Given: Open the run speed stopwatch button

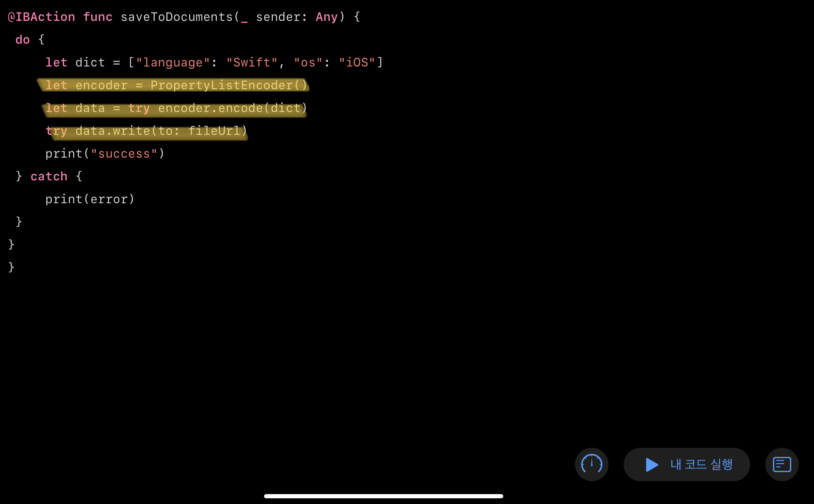Looking at the screenshot, I should [x=591, y=464].
